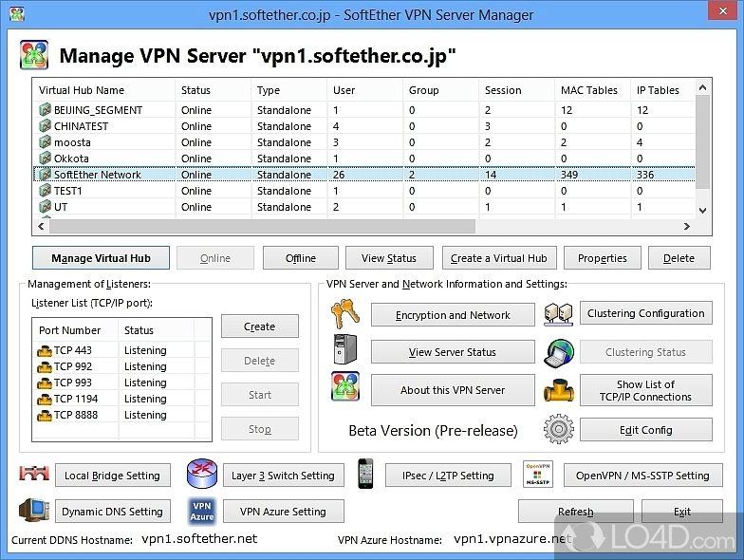This screenshot has width=744, height=560.
Task: Click the Layer 3 switch router icon
Action: click(201, 475)
